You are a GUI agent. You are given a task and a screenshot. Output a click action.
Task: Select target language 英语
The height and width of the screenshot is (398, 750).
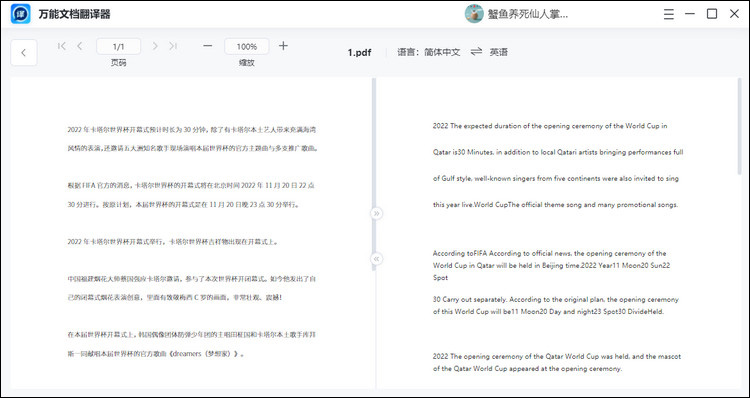(498, 52)
